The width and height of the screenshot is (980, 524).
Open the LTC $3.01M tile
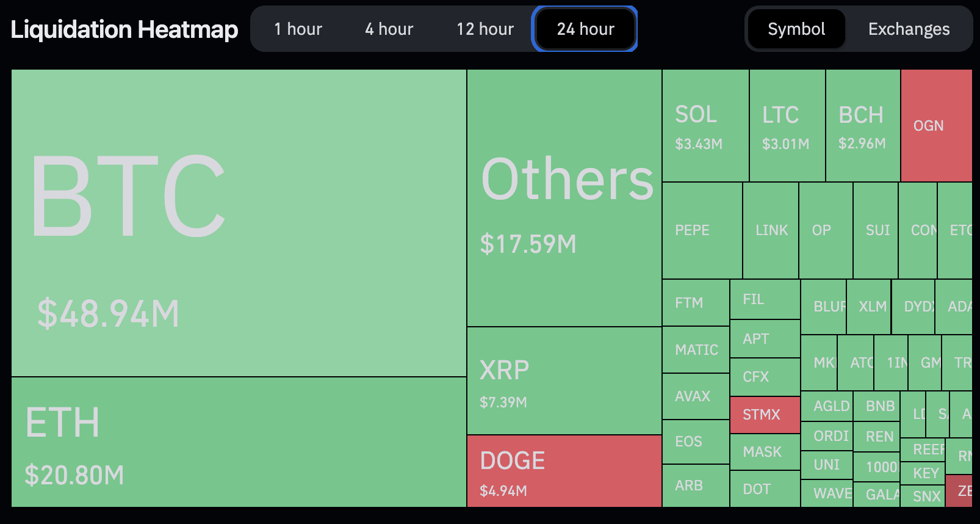787,126
